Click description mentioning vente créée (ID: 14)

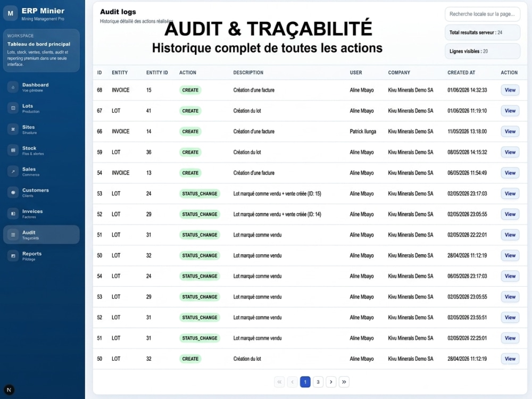tap(277, 214)
